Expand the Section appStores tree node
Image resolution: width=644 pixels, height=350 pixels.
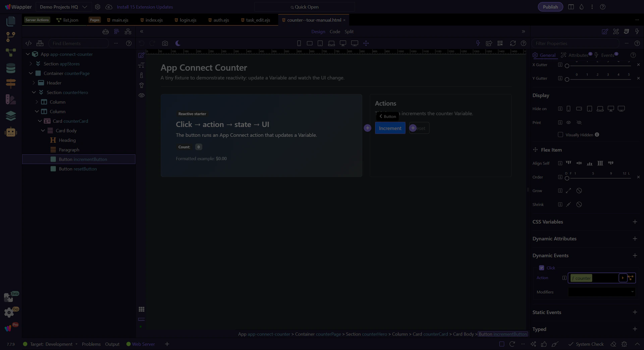(31, 64)
